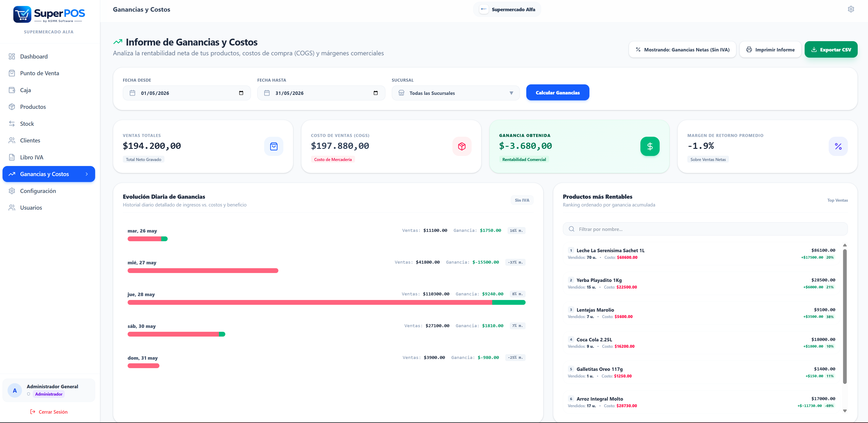868x423 pixels.
Task: Click Imprimir Informe button
Action: (770, 50)
